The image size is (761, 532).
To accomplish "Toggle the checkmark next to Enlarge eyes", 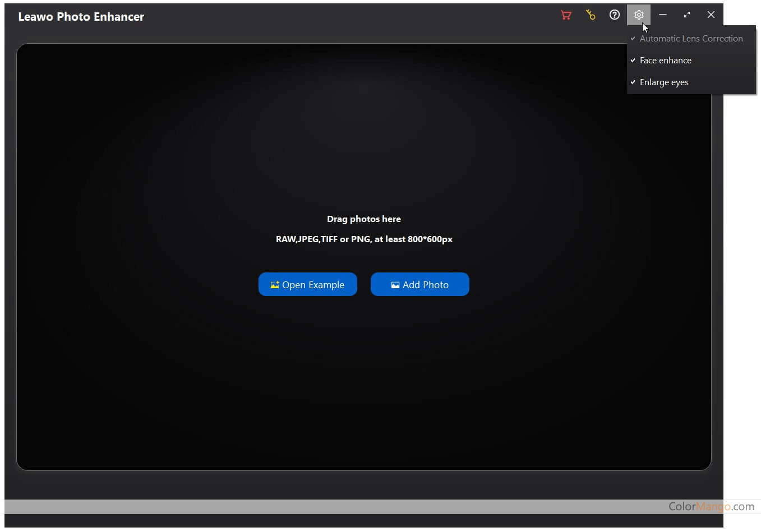I will (x=633, y=82).
